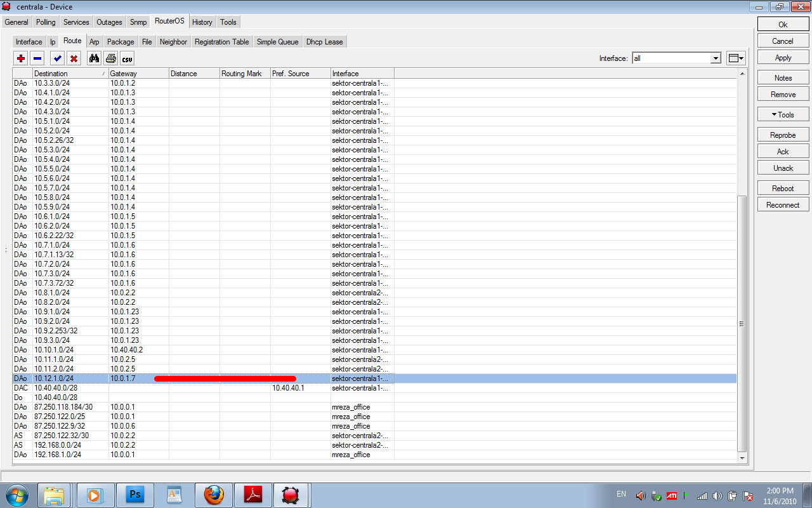Launch Photoshop from the taskbar
812x508 pixels.
point(134,495)
